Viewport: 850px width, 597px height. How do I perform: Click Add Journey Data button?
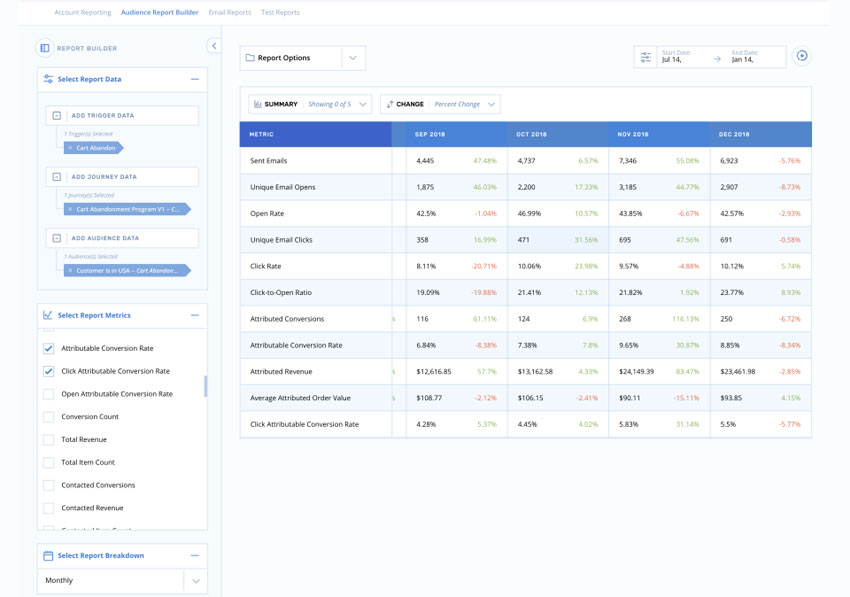pyautogui.click(x=122, y=177)
